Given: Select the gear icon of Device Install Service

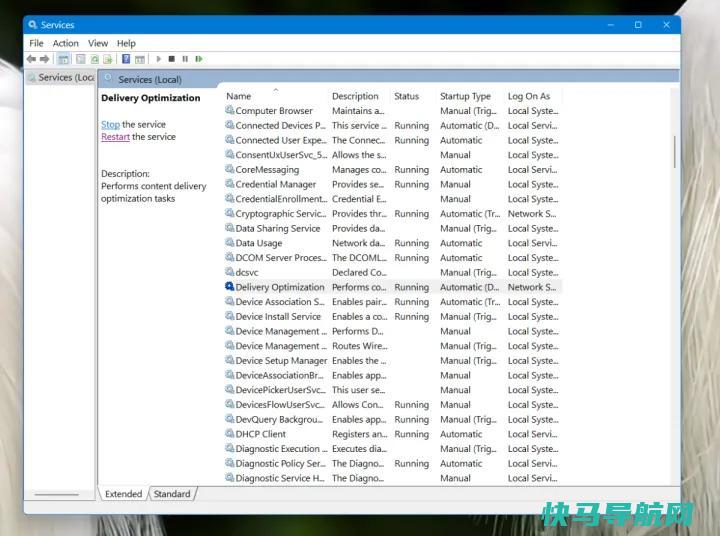Looking at the screenshot, I should pyautogui.click(x=230, y=316).
